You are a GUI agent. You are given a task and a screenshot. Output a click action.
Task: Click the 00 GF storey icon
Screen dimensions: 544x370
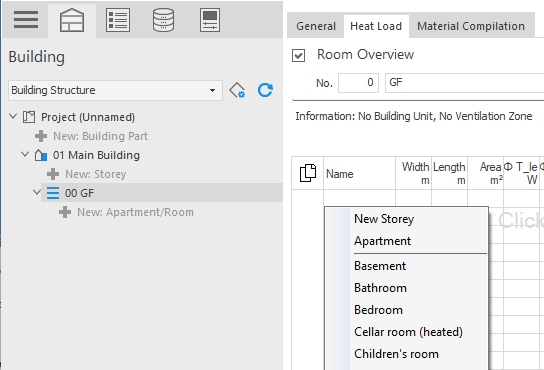53,193
